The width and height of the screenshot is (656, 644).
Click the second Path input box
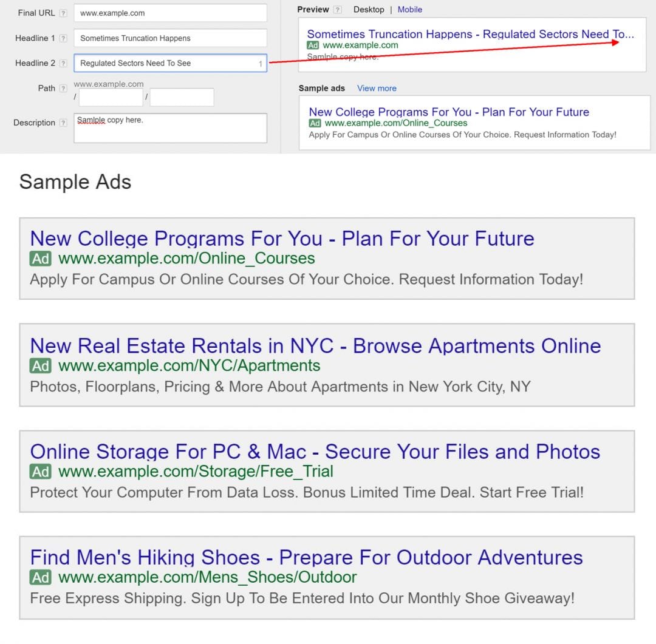(182, 97)
